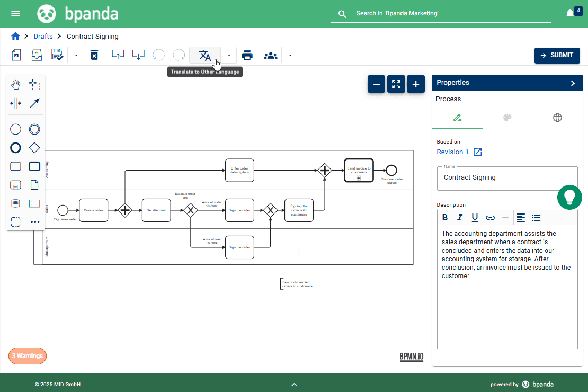Toggle bold formatting in description
Image resolution: width=588 pixels, height=392 pixels.
click(x=445, y=217)
